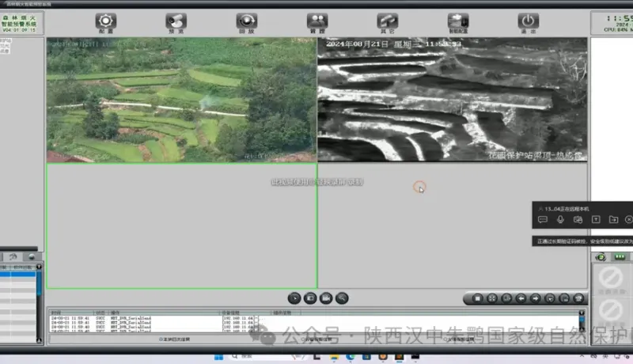Click the magnifier zoom button below videos
633x364 pixels.
coord(342,298)
